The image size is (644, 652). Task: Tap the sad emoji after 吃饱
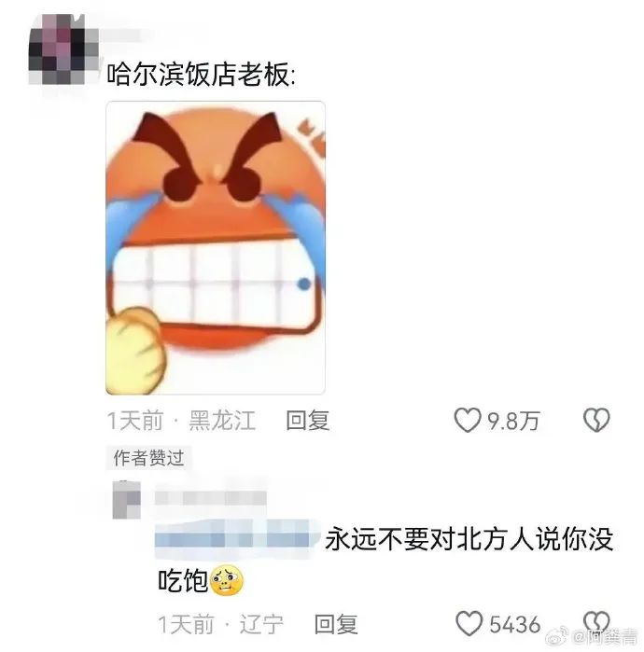[226, 580]
